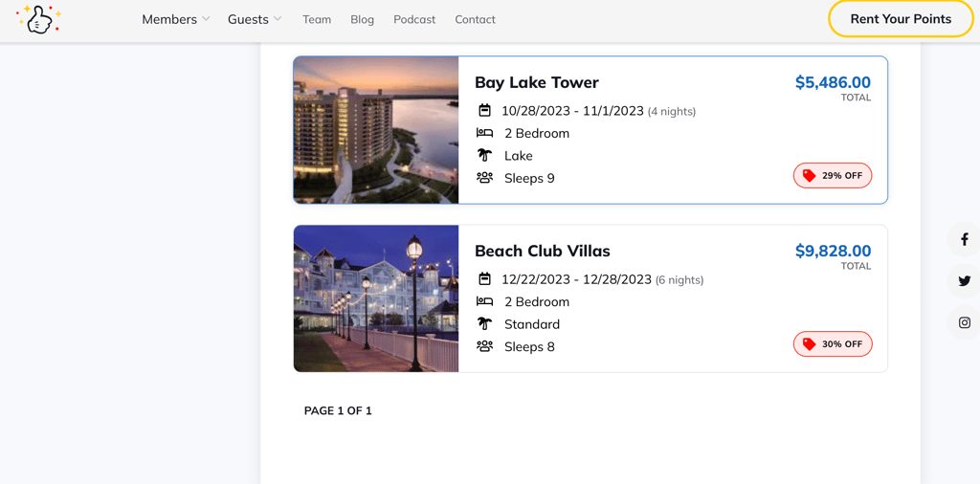Click the PAGE 1 OF 1 indicator
Image resolution: width=980 pixels, height=484 pixels.
338,411
